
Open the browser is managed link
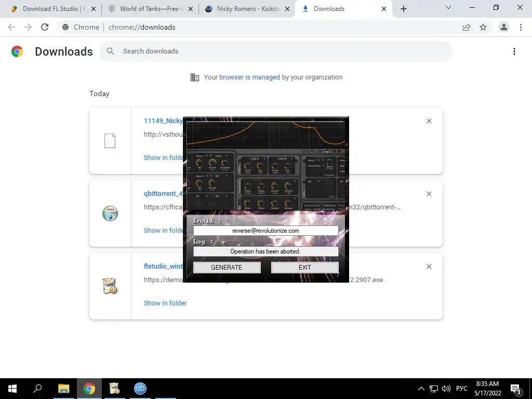(x=250, y=77)
